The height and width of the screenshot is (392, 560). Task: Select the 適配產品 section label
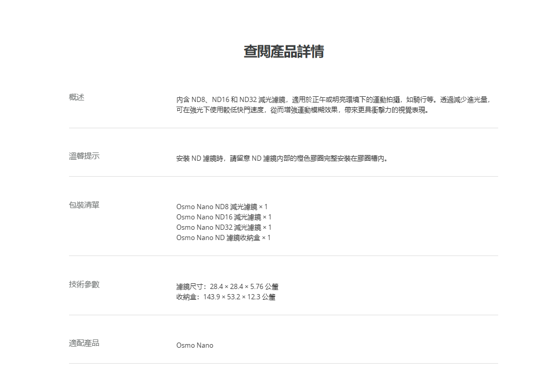pos(84,343)
